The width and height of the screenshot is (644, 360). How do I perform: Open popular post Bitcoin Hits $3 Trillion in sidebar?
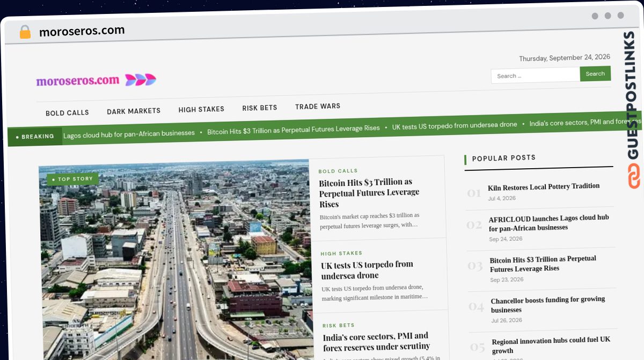(543, 263)
